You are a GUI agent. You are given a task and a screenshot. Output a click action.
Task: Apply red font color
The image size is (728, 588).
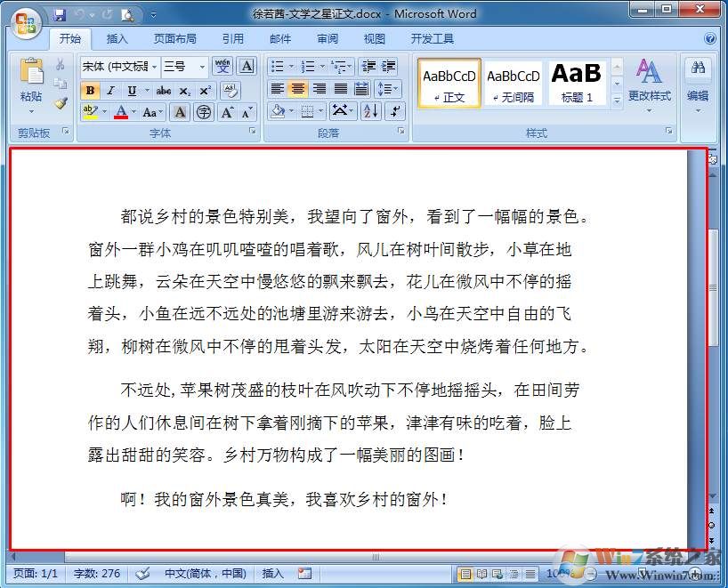click(x=121, y=112)
